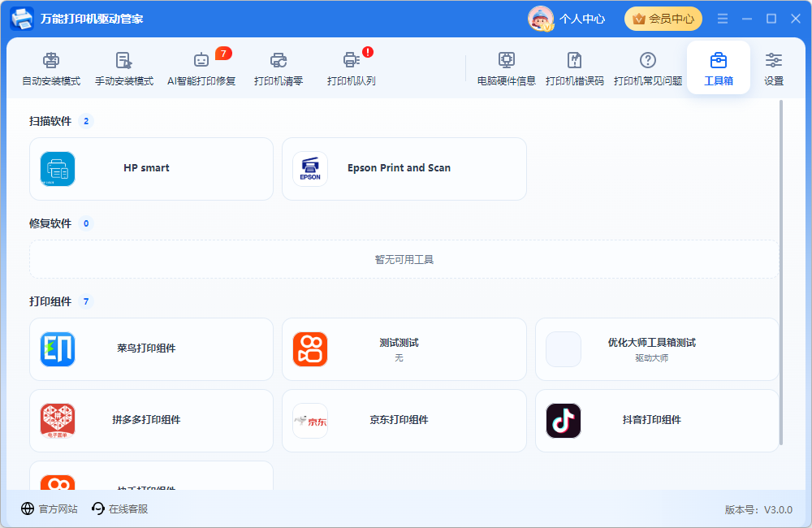Screen dimensions: 812x528
Task: Click the 京东 logo icon
Action: [310, 421]
